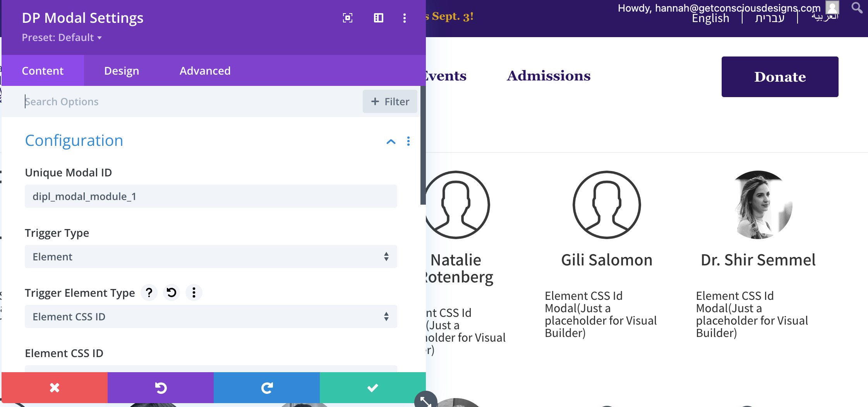Screen dimensions: 868x407
Task: Switch site language to Hebrew
Action: (770, 18)
